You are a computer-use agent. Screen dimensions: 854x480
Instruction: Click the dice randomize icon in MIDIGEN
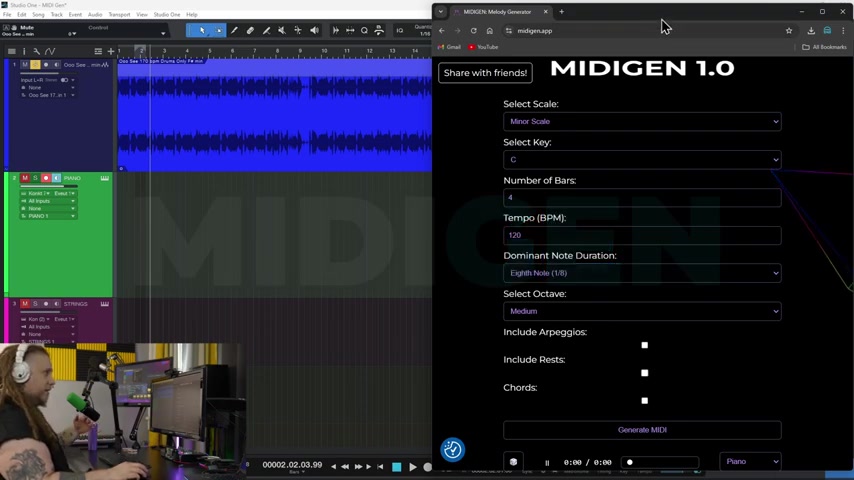pyautogui.click(x=513, y=461)
